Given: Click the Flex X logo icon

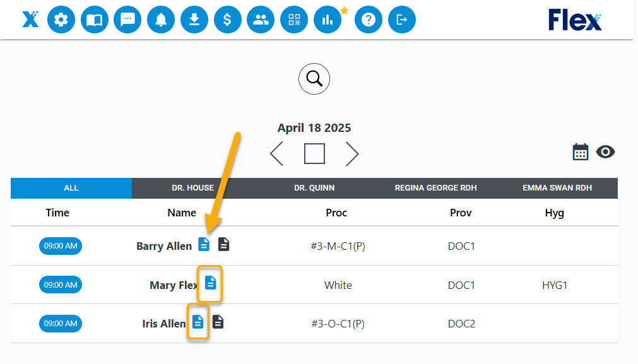Looking at the screenshot, I should 30,19.
